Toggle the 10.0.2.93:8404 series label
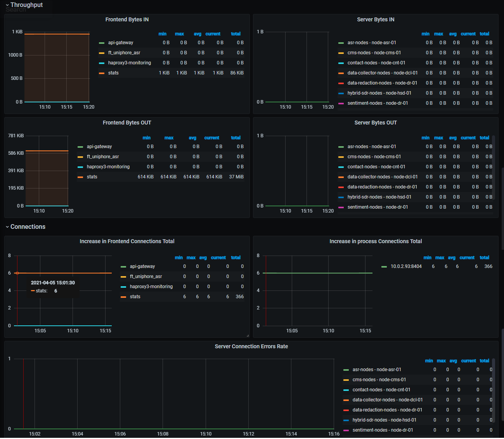504x439 pixels. [406, 266]
